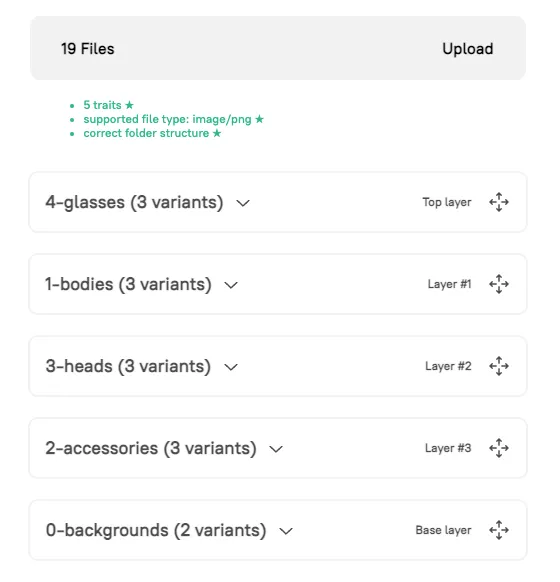Click the reorder arrows icon for 1-bodies
The image size is (560, 582).
point(499,284)
